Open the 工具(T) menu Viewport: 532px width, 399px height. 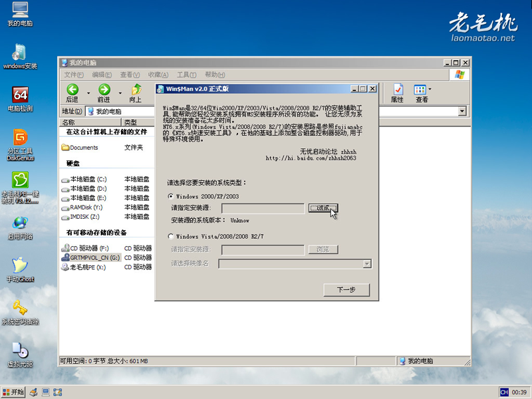coord(186,74)
